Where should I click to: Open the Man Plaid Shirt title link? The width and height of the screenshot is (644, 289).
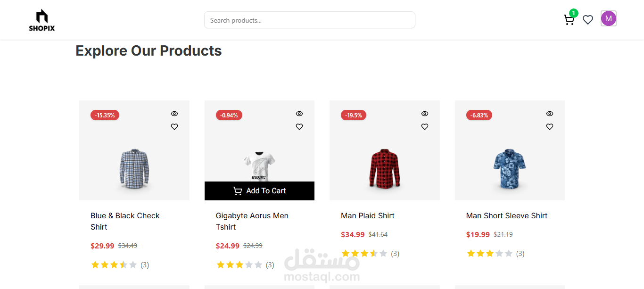click(368, 215)
